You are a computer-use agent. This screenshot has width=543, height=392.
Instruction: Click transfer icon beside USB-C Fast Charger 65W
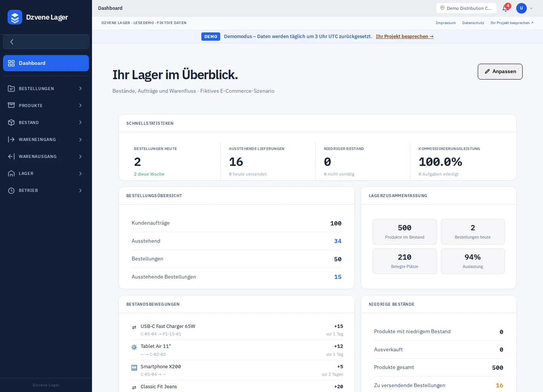click(134, 327)
